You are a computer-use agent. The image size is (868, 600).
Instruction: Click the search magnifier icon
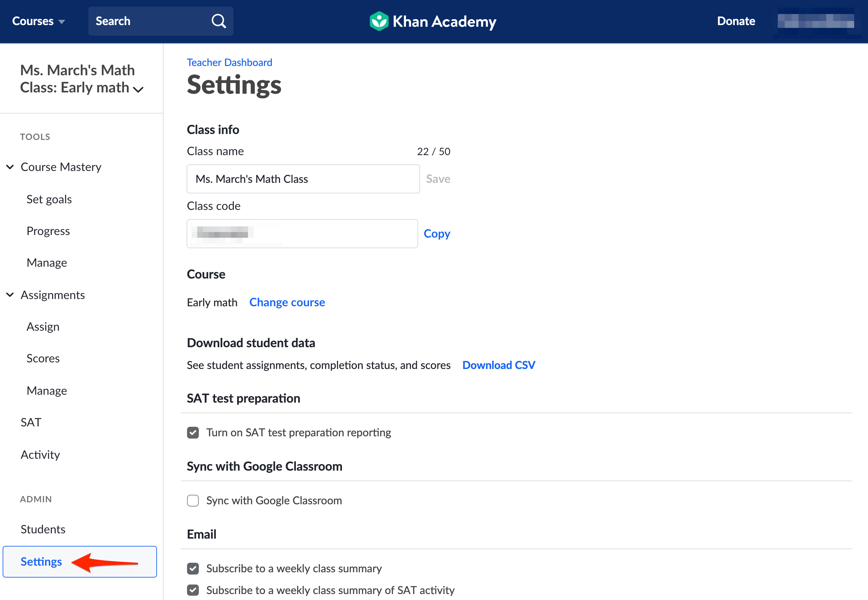click(219, 21)
